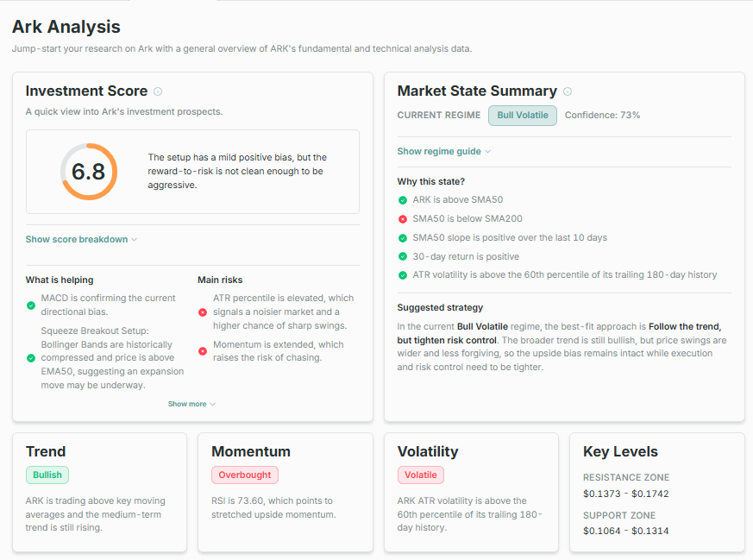753x560 pixels.
Task: Click green check beside Squeeze Breakout Setup
Action: pyautogui.click(x=31, y=358)
